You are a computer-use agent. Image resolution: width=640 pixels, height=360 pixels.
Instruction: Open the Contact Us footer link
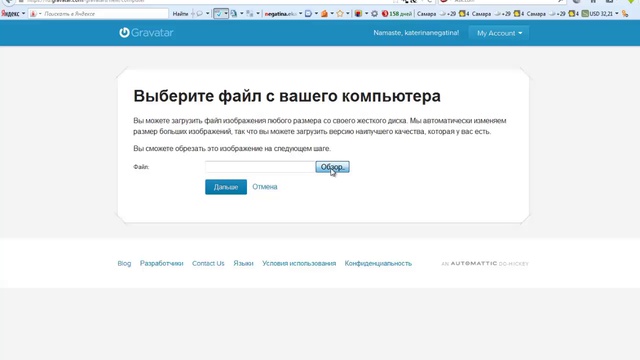click(x=208, y=264)
